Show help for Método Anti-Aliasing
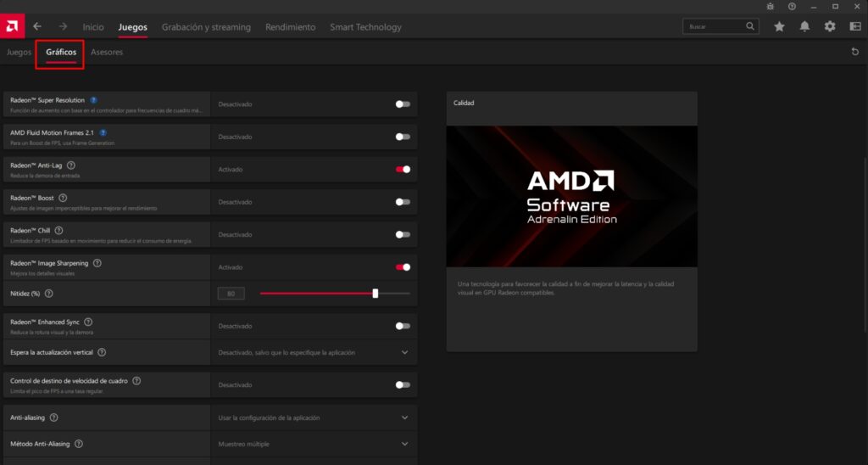The image size is (868, 465). 79,444
